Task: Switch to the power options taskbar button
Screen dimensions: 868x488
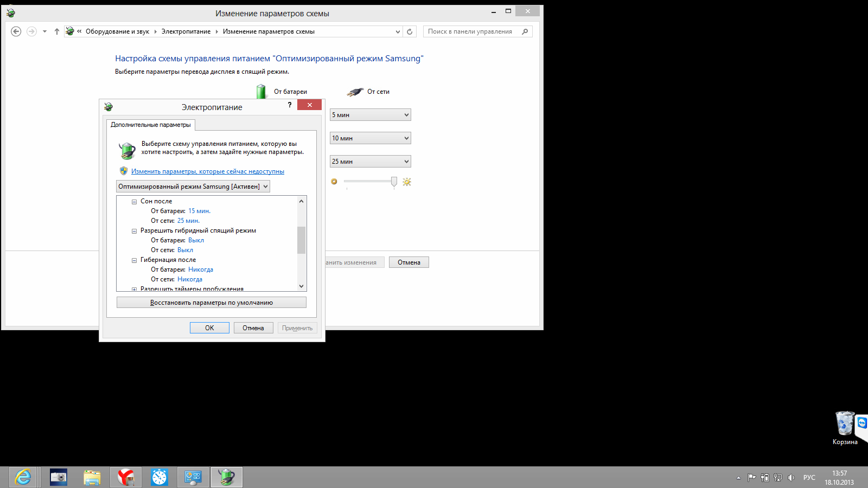Action: [227, 477]
